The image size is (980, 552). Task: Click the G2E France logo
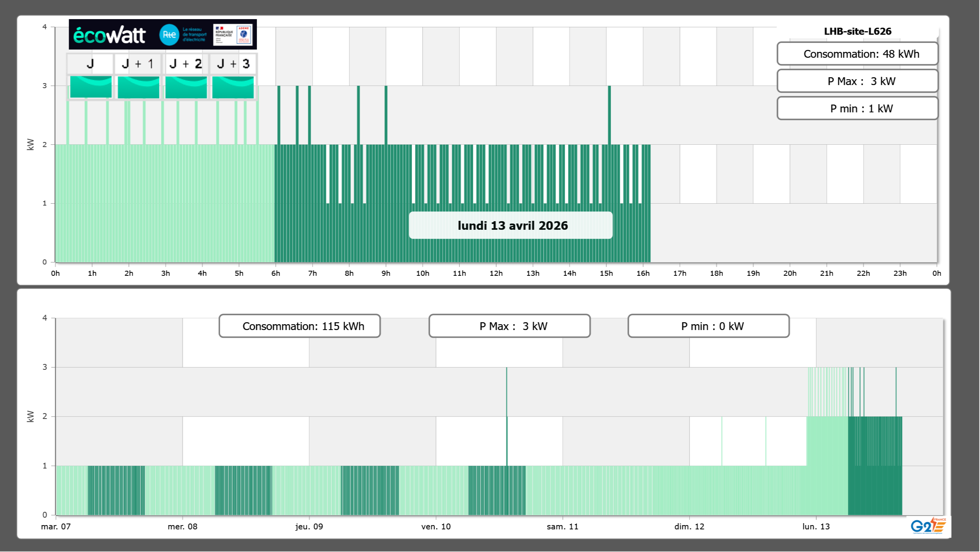928,526
